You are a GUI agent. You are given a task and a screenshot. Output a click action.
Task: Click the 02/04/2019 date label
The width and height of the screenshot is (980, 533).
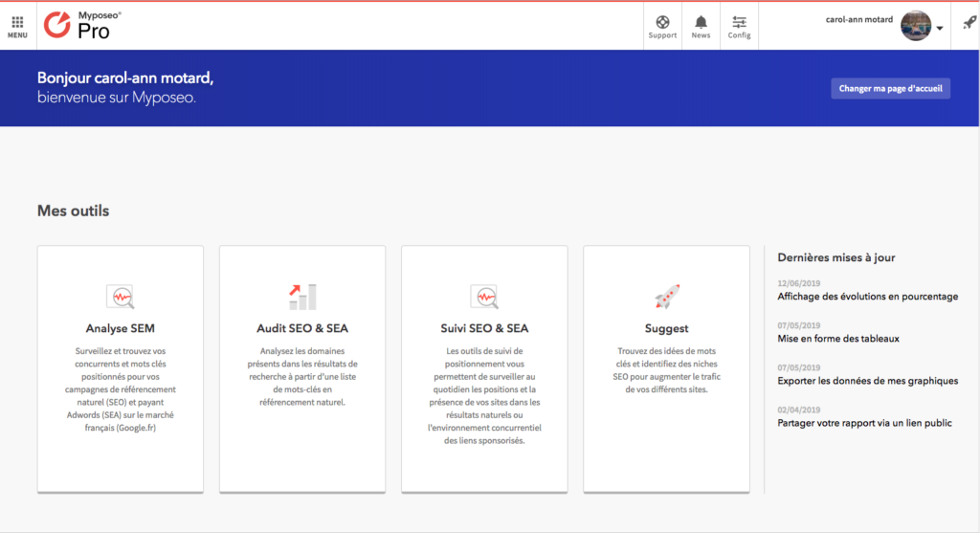pos(799,410)
